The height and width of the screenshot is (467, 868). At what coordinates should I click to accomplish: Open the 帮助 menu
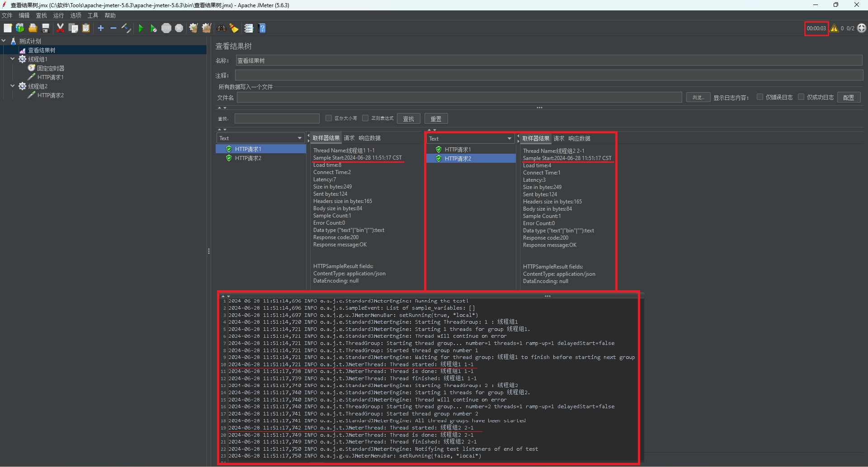110,15
